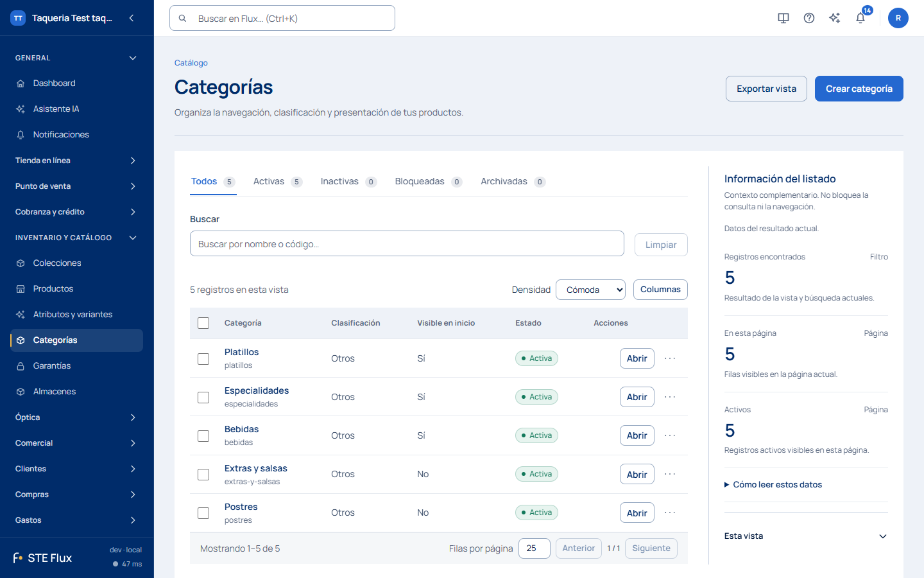The width and height of the screenshot is (924, 578).
Task: Open the Almacenes cube icon
Action: pyautogui.click(x=21, y=392)
